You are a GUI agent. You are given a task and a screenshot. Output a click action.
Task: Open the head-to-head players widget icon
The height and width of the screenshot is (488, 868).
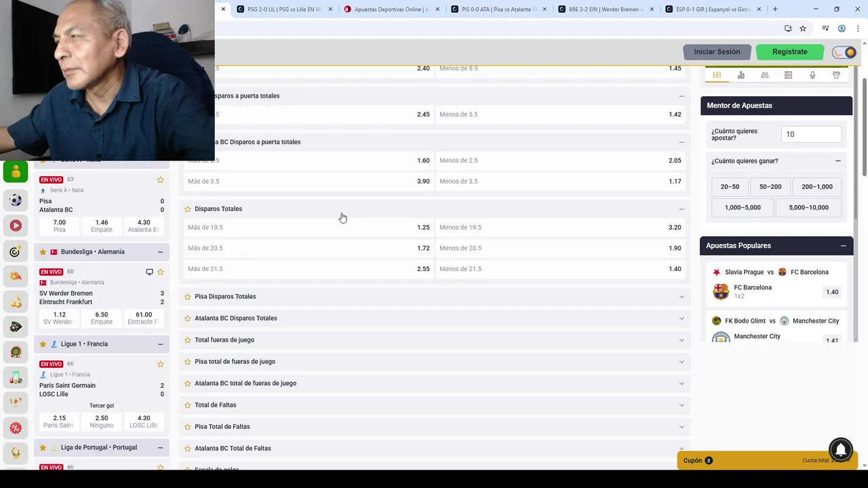click(765, 75)
